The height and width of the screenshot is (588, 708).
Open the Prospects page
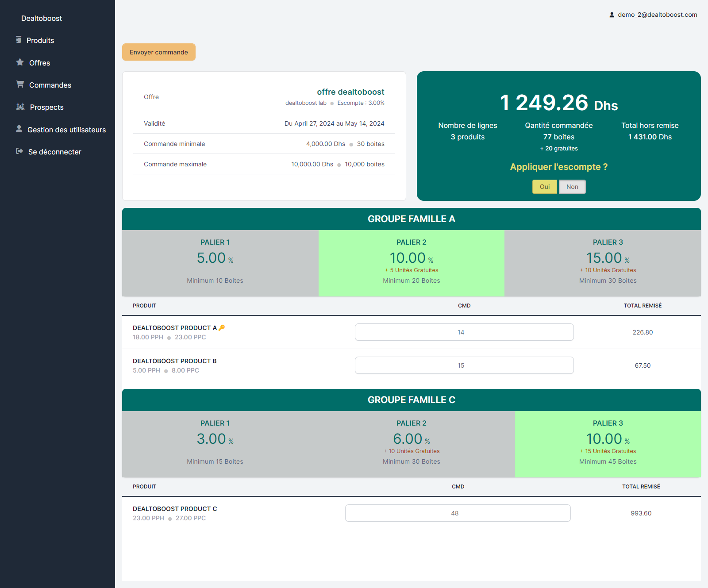coord(46,107)
